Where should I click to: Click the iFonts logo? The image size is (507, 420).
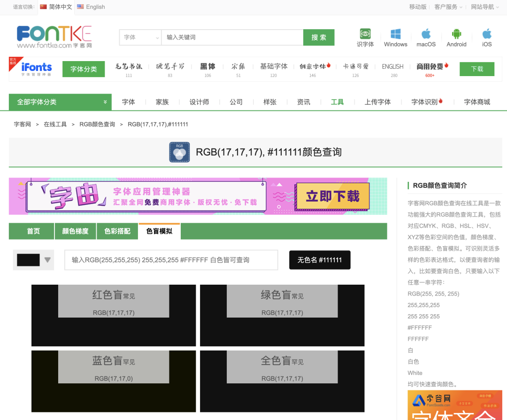36,69
